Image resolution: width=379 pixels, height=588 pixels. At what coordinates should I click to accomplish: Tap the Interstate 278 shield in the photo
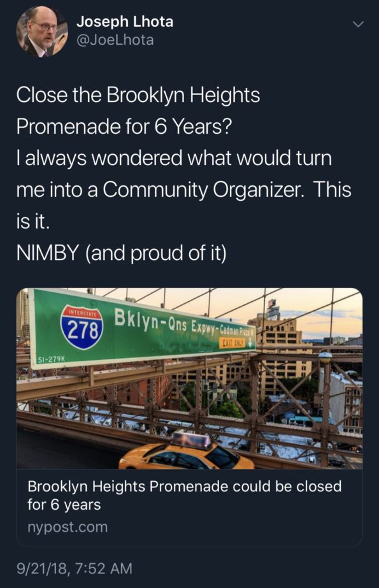pos(82,327)
